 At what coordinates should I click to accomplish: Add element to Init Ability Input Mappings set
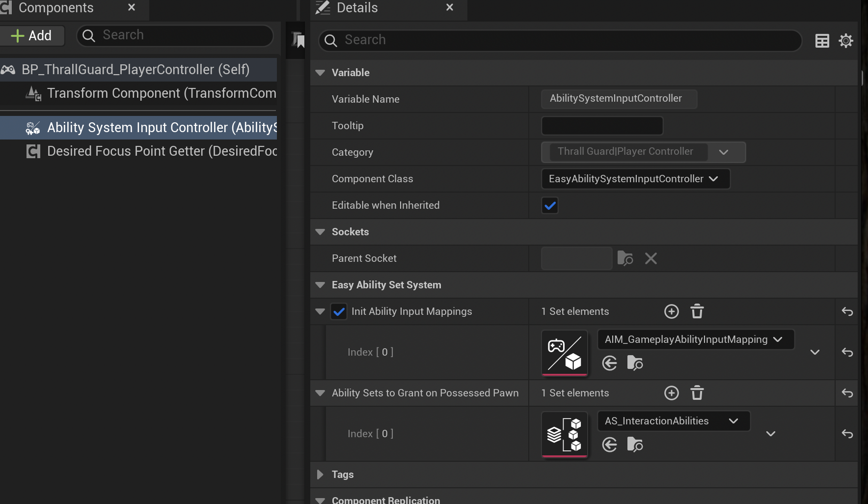point(671,311)
